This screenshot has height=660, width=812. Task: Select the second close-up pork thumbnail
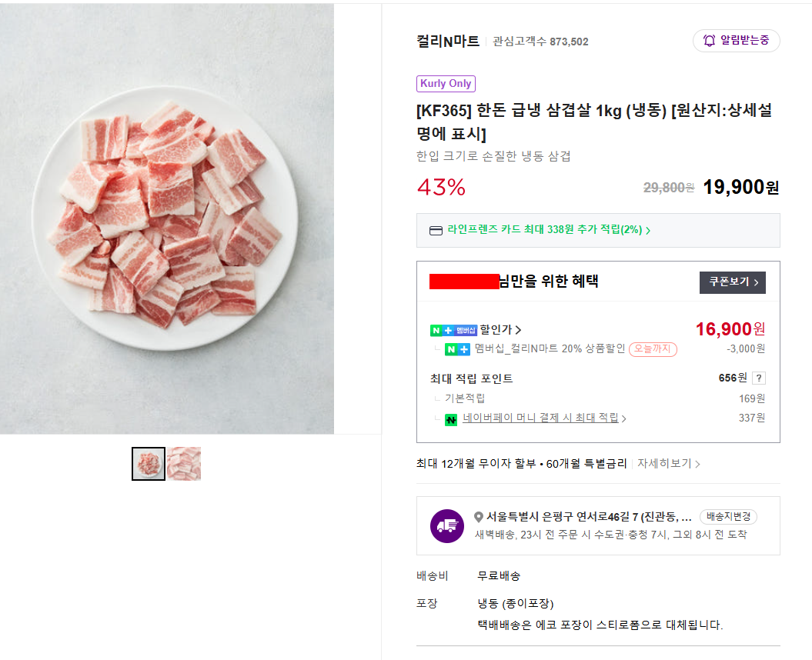click(x=184, y=464)
